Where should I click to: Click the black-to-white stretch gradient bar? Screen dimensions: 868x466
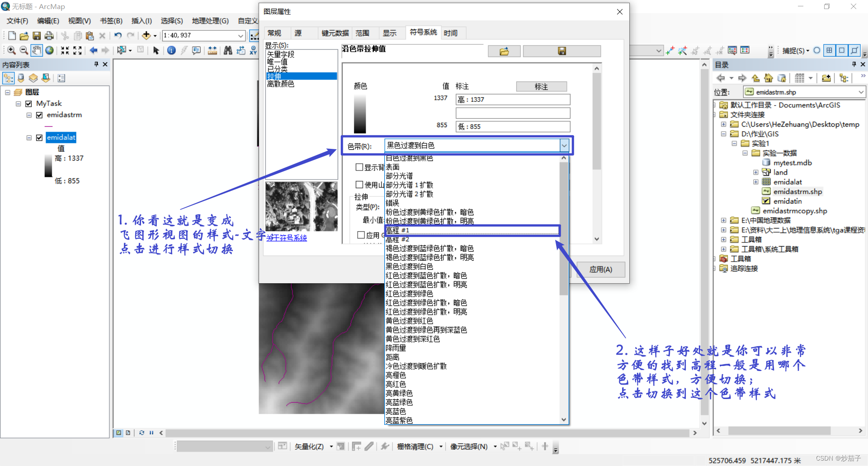[x=360, y=114]
